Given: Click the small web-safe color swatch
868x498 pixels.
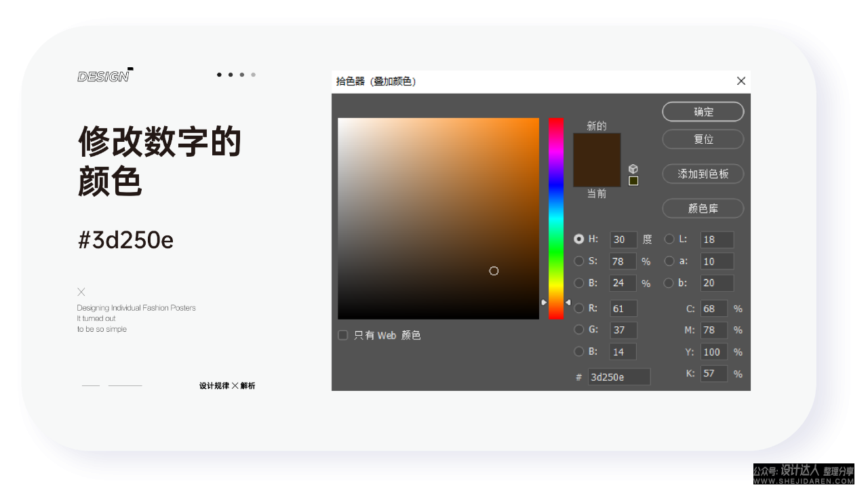Looking at the screenshot, I should (x=633, y=180).
